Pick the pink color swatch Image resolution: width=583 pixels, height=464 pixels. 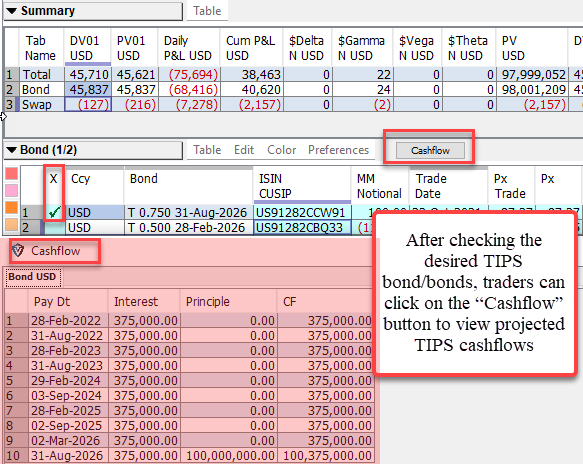12,190
